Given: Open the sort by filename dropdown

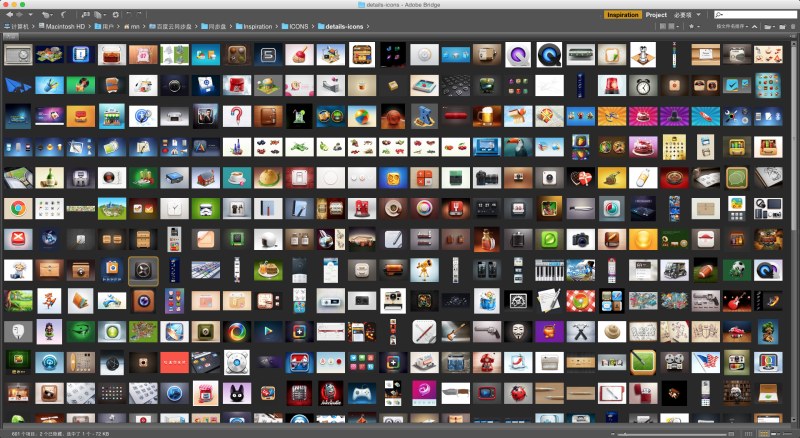Looking at the screenshot, I should [732, 26].
